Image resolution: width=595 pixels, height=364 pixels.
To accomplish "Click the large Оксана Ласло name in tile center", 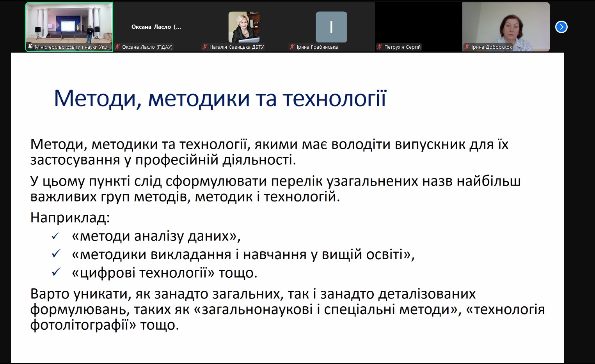I will click(156, 27).
